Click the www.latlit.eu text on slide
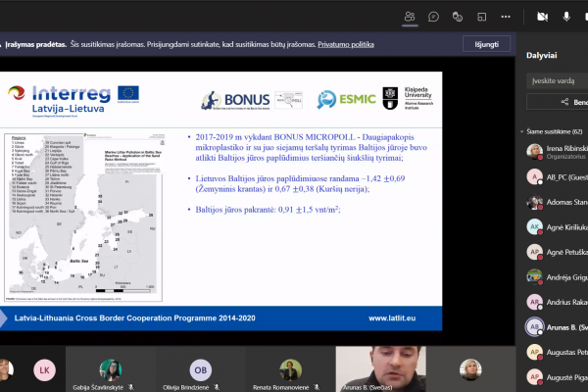This screenshot has height=392, width=588. [392, 318]
